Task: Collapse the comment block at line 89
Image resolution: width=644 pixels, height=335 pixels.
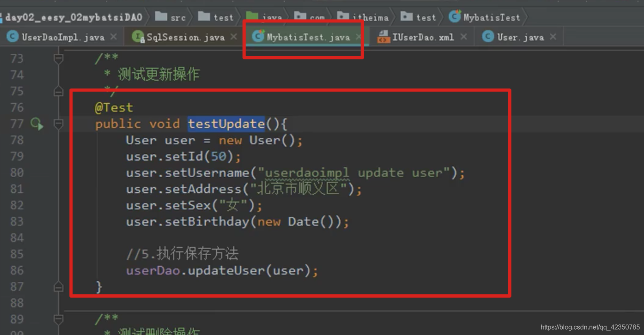Action: [x=59, y=320]
